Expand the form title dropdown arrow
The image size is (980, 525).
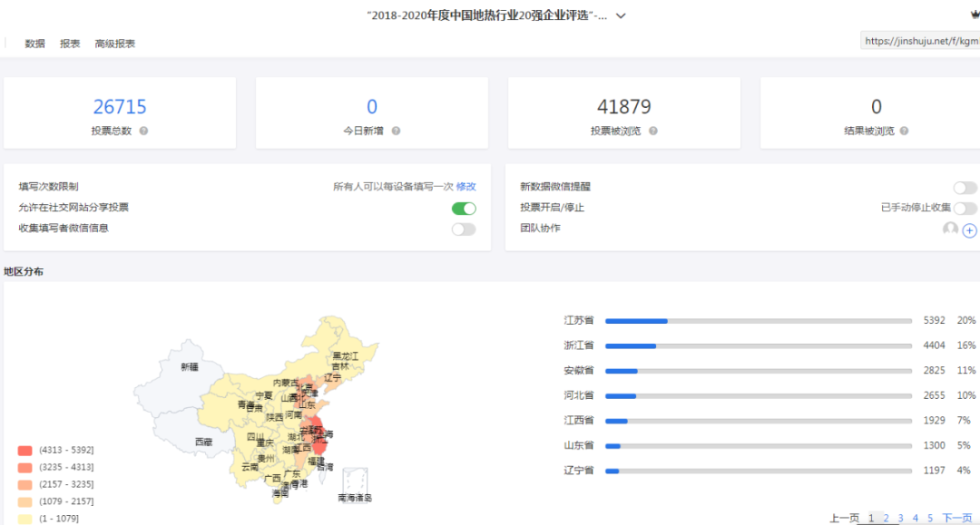click(620, 15)
